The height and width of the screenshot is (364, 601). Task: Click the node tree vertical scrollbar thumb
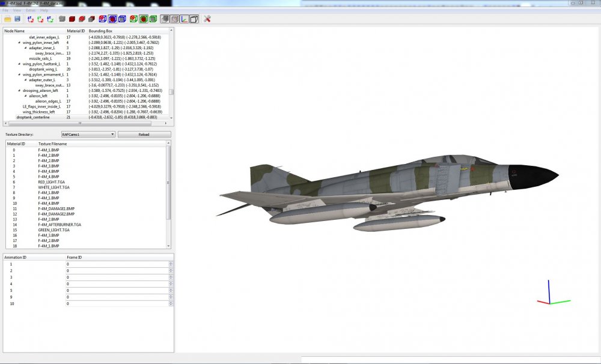click(171, 92)
